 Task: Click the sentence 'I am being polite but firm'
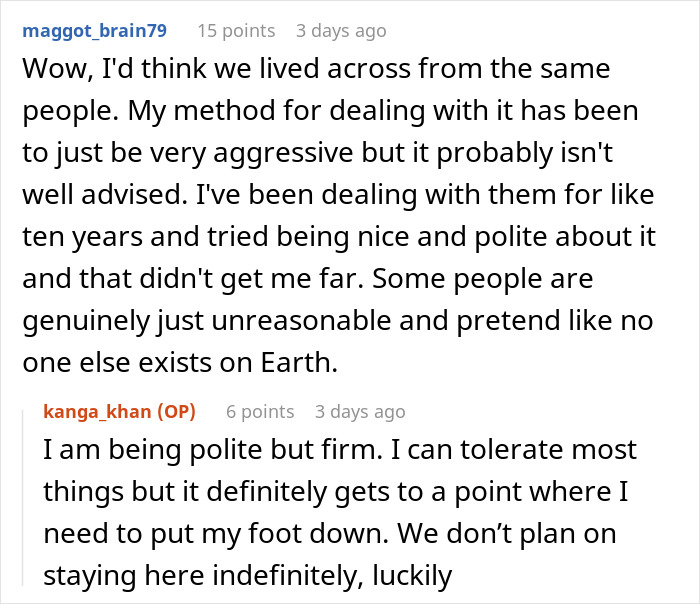pyautogui.click(x=213, y=450)
